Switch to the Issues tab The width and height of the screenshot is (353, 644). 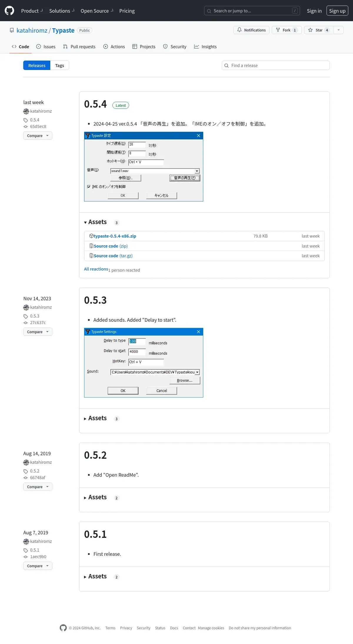[x=46, y=47]
